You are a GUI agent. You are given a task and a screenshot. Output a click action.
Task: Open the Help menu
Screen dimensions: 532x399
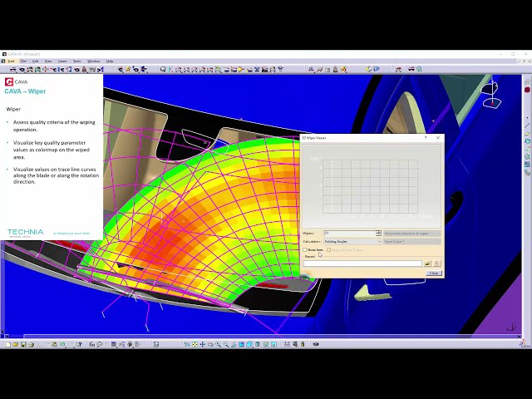coord(110,62)
